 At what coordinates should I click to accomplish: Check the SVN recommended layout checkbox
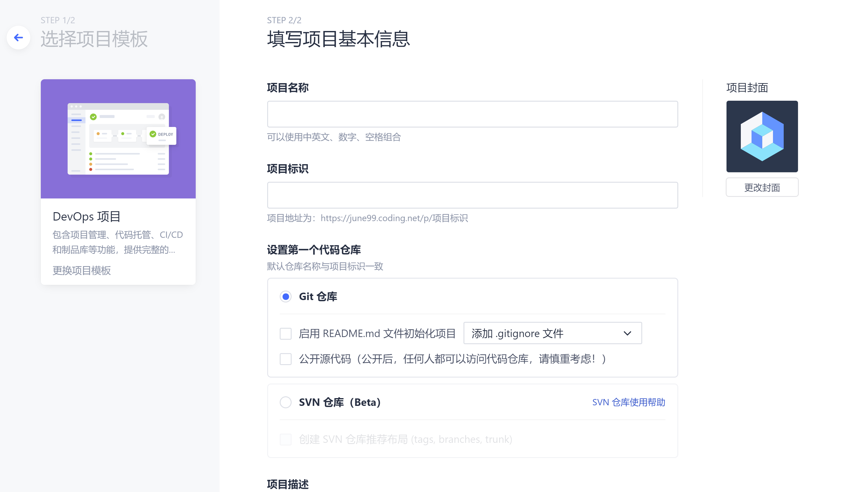[x=285, y=440]
